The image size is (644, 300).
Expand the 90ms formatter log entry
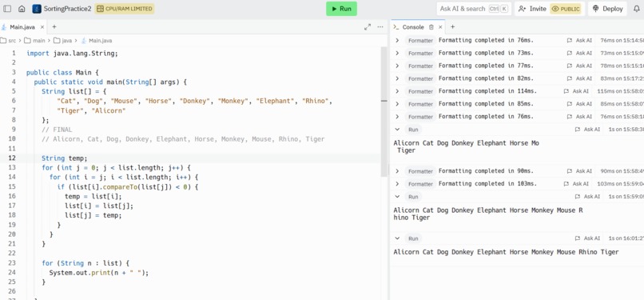pos(397,171)
